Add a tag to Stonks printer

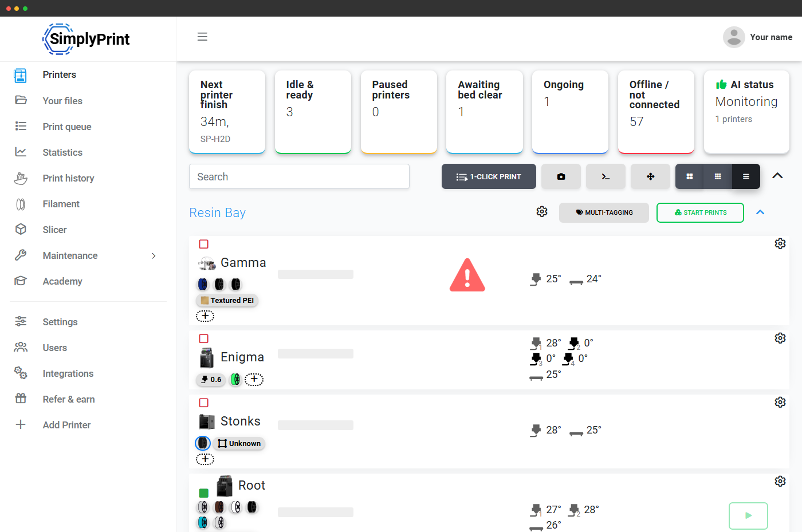pyautogui.click(x=205, y=459)
